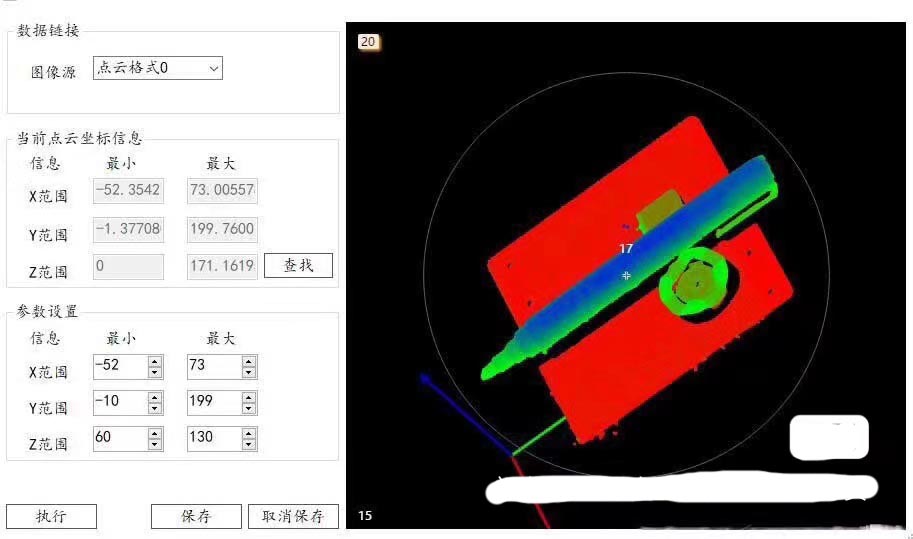Image resolution: width=913 pixels, height=539 pixels.
Task: Click the 保存 button
Action: [x=196, y=516]
